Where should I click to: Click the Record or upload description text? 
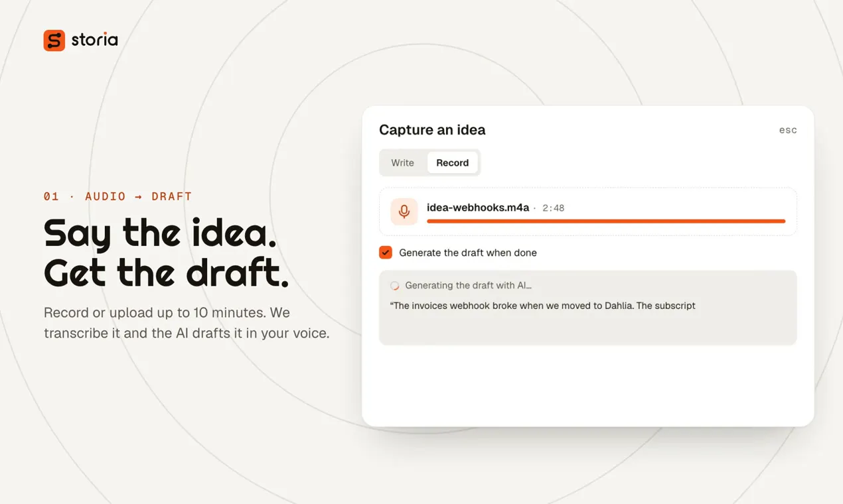coord(187,322)
